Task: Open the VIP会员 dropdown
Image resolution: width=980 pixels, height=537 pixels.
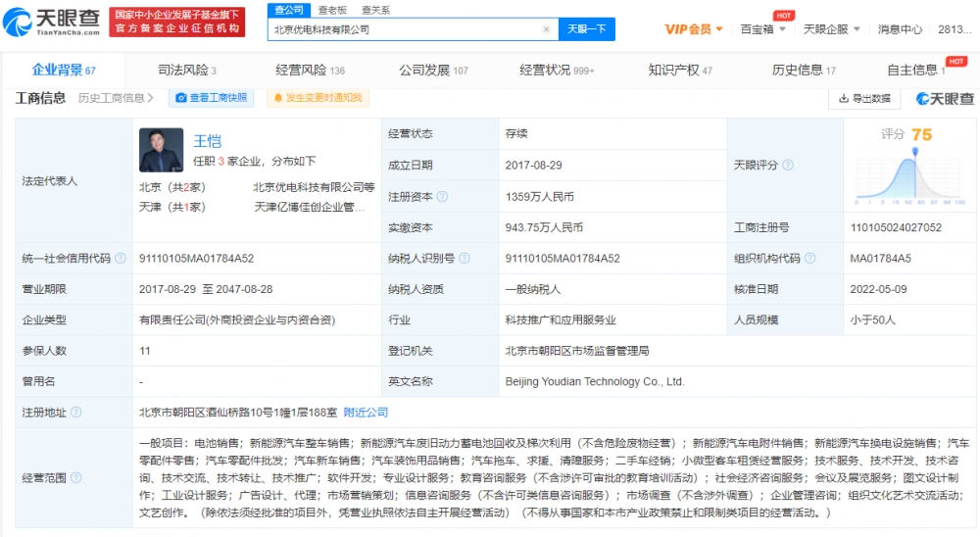Action: pos(694,29)
